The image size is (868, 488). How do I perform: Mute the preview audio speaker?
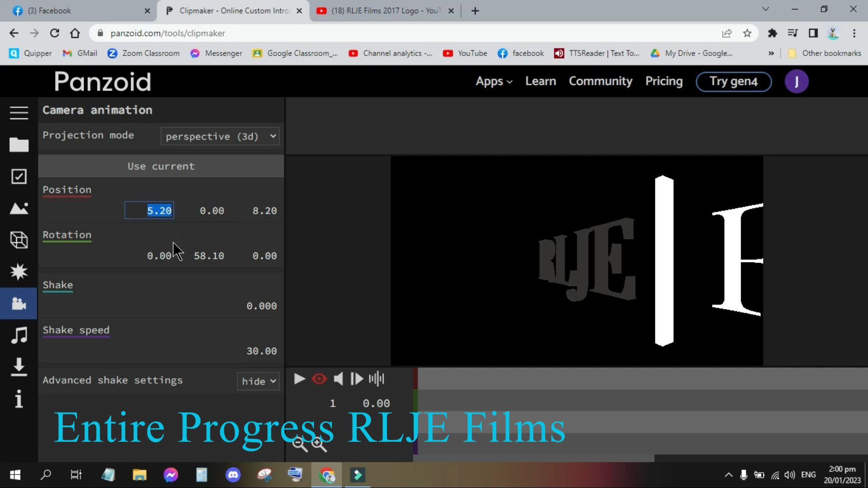point(338,379)
